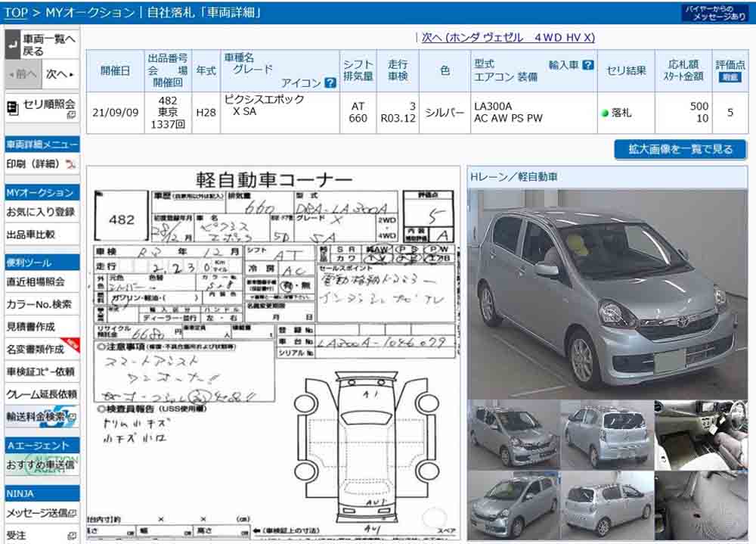Click the vehicle name ピクシスエポック X SA

point(264,106)
